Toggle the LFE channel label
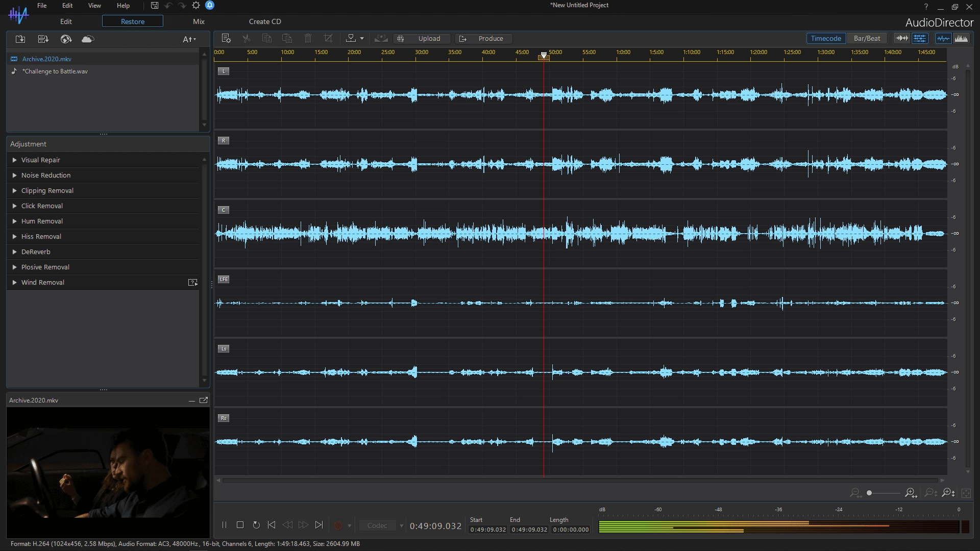This screenshot has width=980, height=551. click(x=224, y=280)
